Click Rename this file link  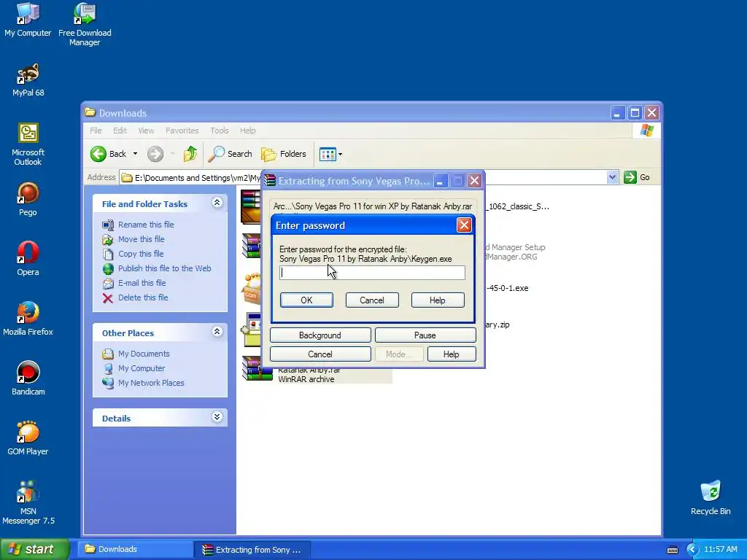pyautogui.click(x=146, y=225)
